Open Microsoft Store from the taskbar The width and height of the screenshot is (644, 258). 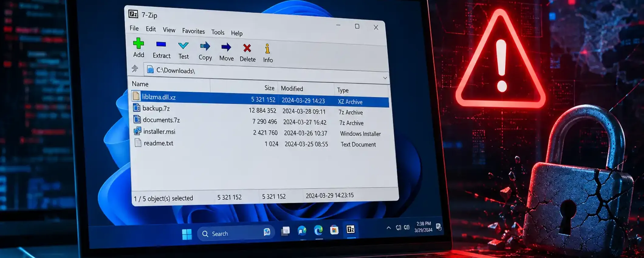(334, 230)
